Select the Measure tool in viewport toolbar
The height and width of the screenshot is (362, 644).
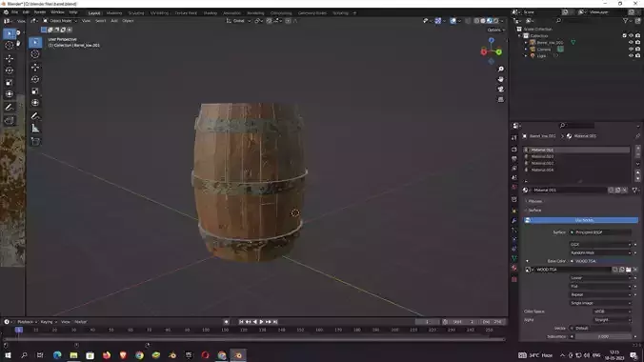[35, 129]
